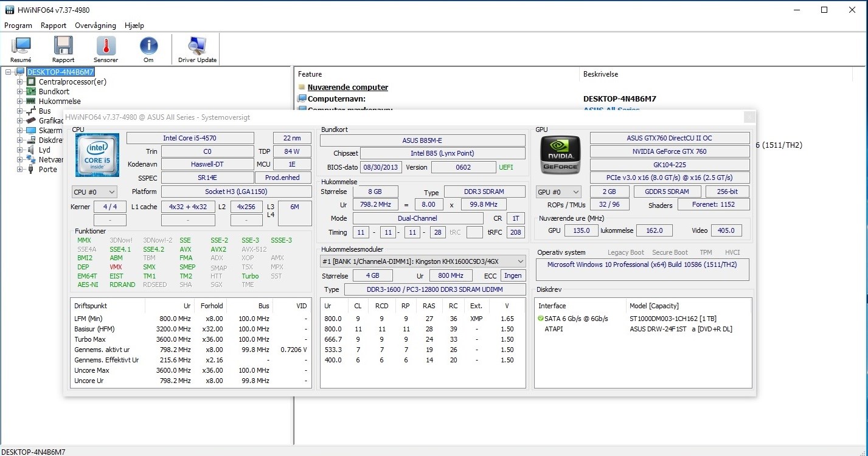Click the XMP memory timing row
The height and width of the screenshot is (456, 868).
point(423,319)
